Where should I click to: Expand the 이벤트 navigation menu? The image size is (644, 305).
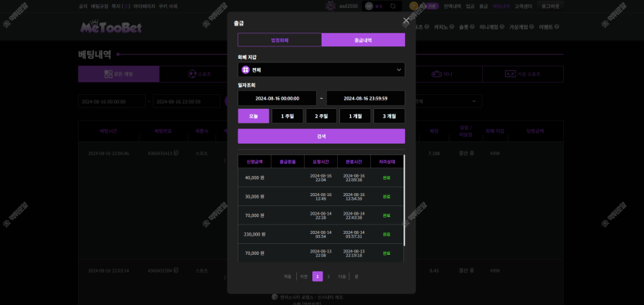click(x=548, y=27)
